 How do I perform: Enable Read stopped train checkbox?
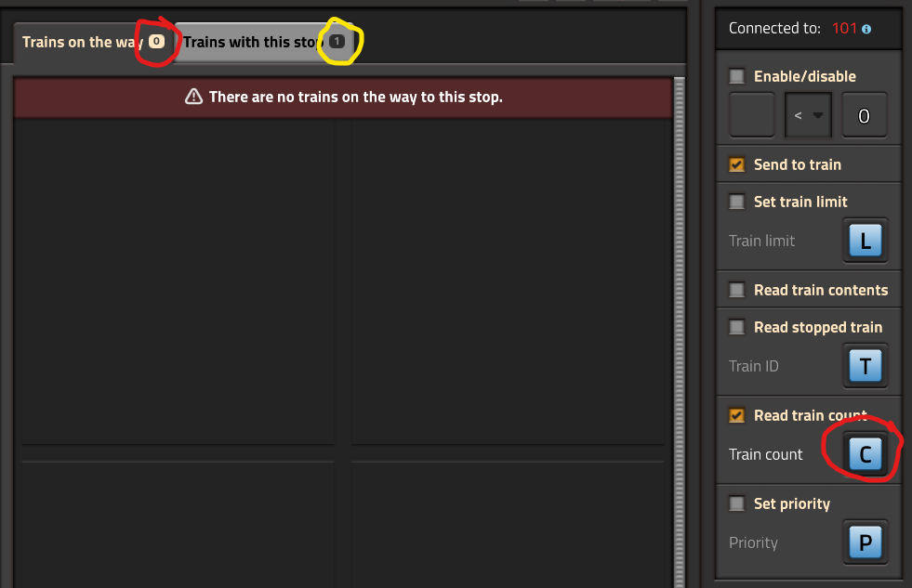pos(736,327)
